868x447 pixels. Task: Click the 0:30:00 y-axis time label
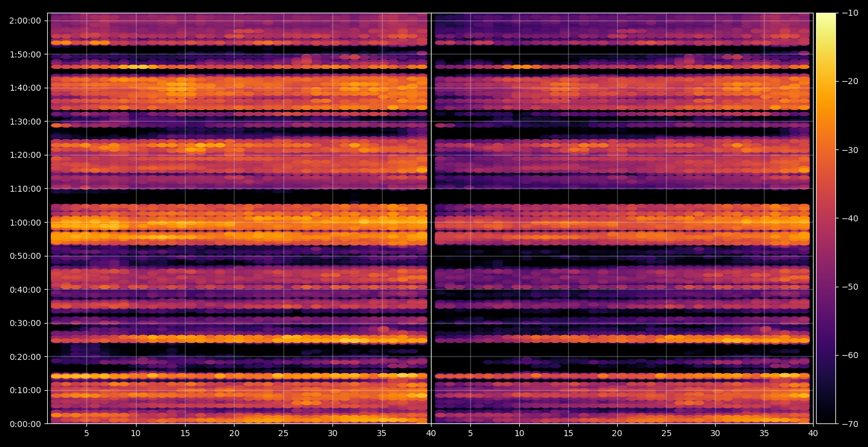tap(25, 323)
